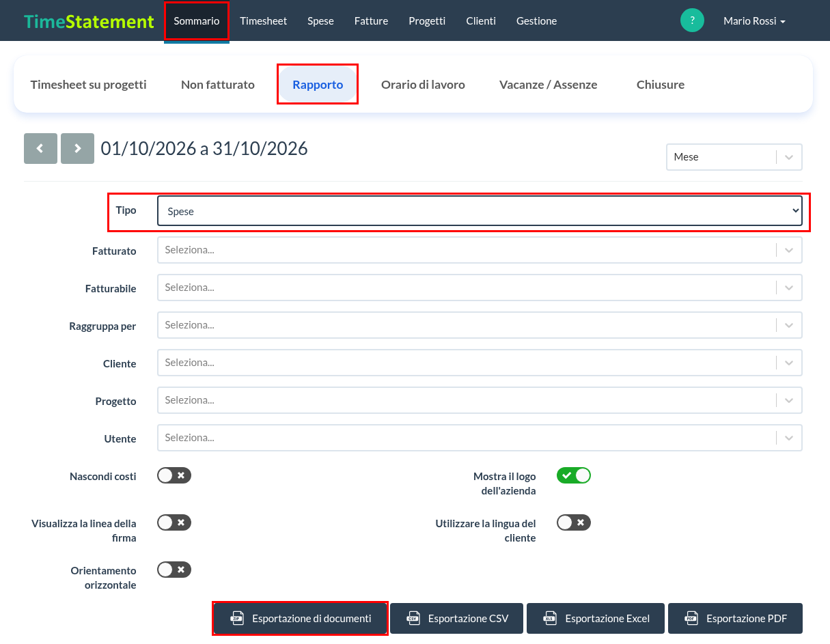Viewport: 830px width, 644px height.
Task: Open Progetti in the top navigation
Action: tap(428, 21)
